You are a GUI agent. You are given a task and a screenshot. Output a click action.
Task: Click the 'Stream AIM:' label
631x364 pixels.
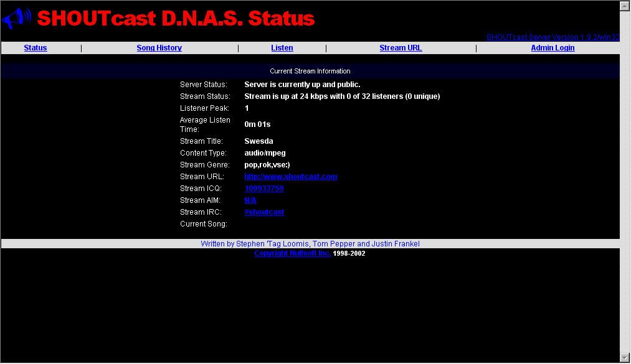coord(201,200)
